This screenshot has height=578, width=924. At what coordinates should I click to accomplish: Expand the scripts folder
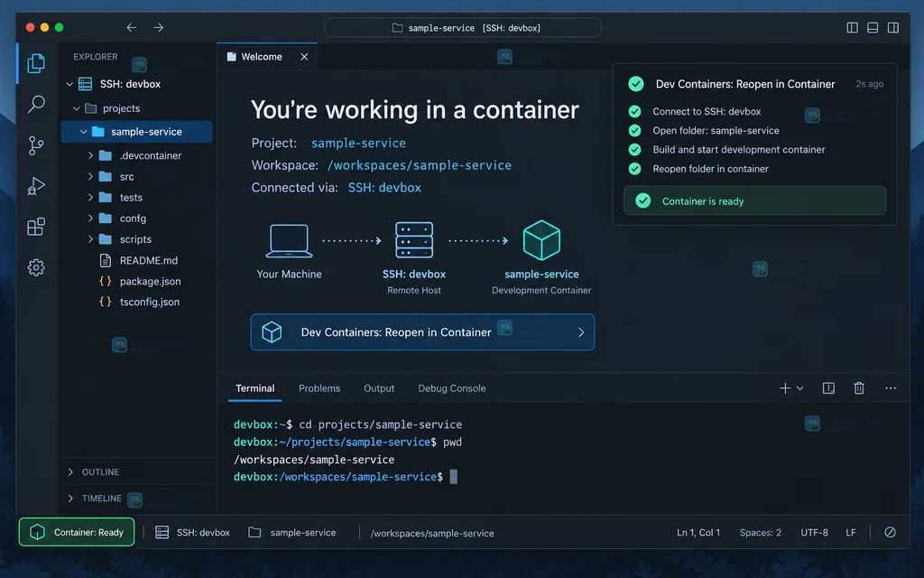[90, 239]
